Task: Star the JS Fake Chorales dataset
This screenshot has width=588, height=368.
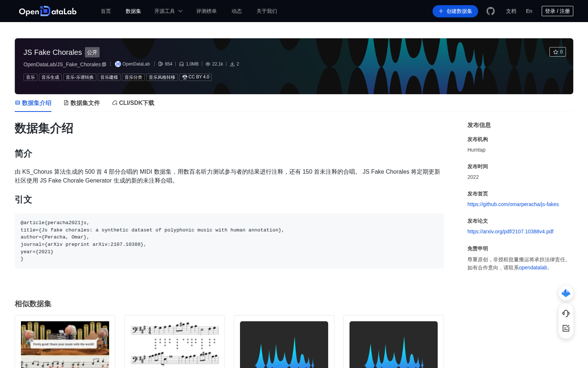Action: point(557,52)
